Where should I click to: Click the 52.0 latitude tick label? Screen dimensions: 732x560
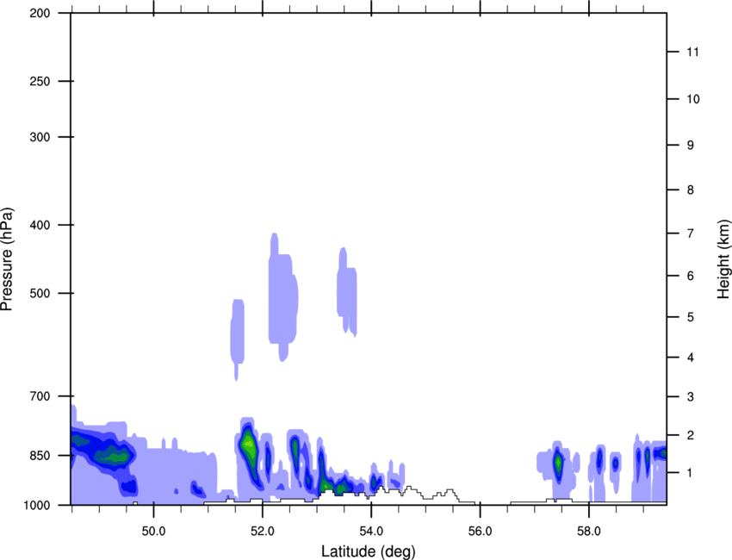pyautogui.click(x=263, y=532)
